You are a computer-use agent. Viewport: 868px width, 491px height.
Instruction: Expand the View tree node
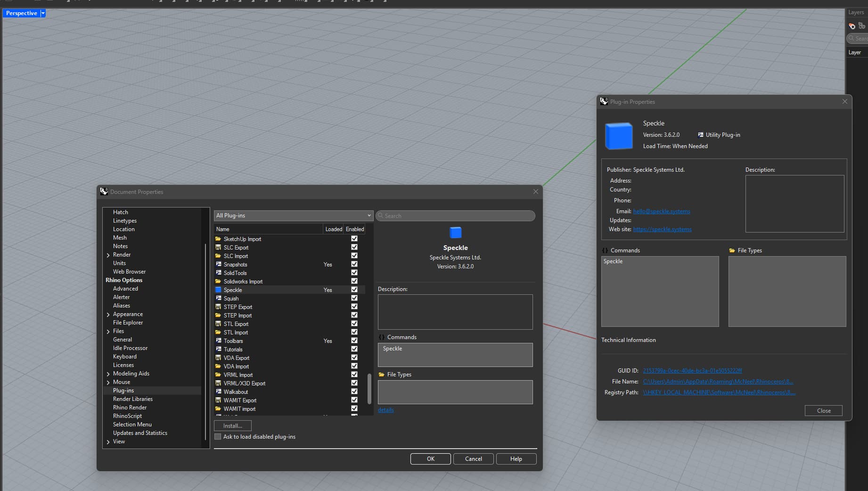[x=108, y=442]
